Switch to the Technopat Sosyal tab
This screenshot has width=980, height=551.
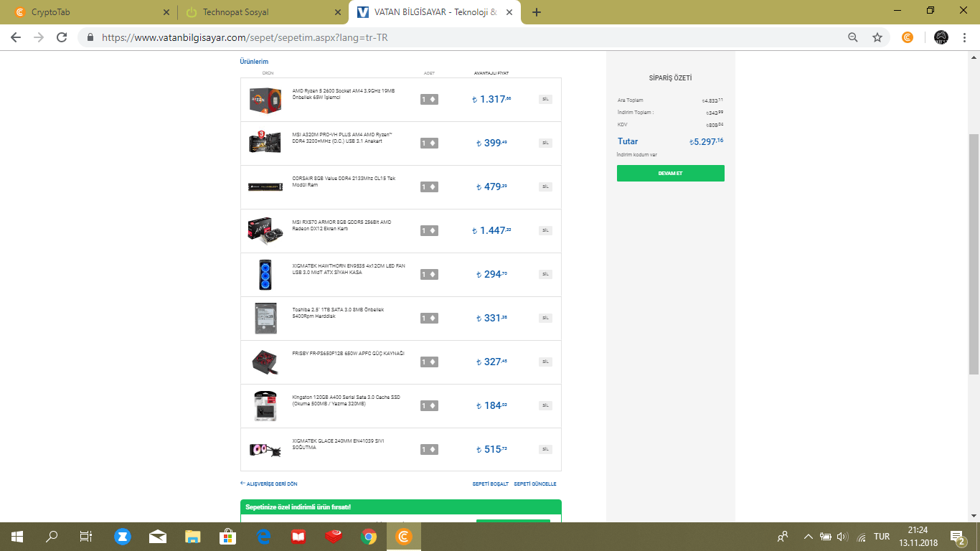coord(263,12)
